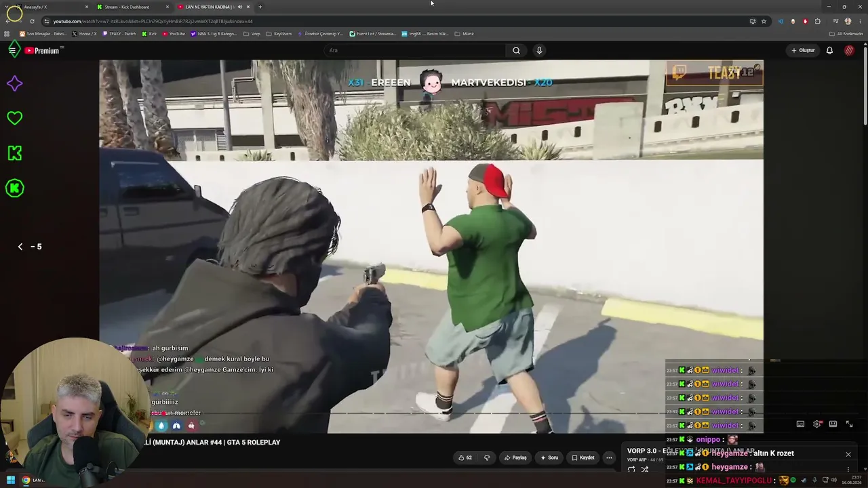The width and height of the screenshot is (868, 488).
Task: Open playlist options three-dot menu
Action: [848, 469]
